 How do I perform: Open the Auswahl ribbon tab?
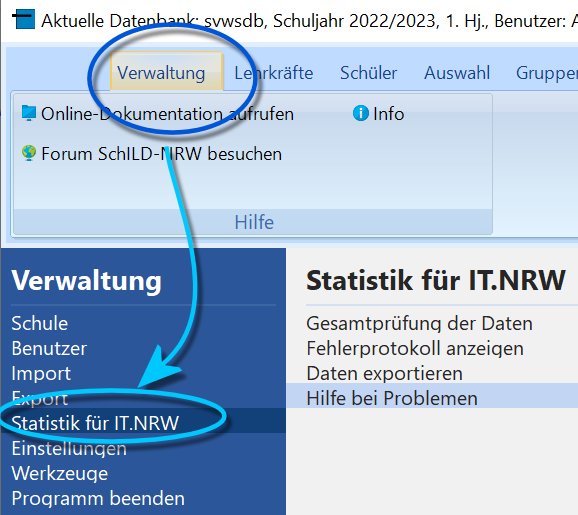(457, 73)
